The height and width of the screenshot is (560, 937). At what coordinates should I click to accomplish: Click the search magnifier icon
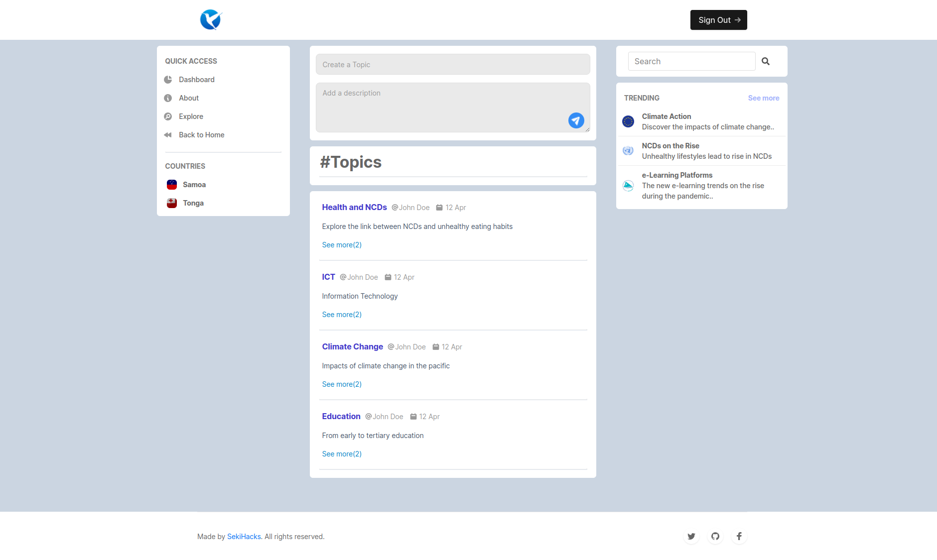pos(766,61)
